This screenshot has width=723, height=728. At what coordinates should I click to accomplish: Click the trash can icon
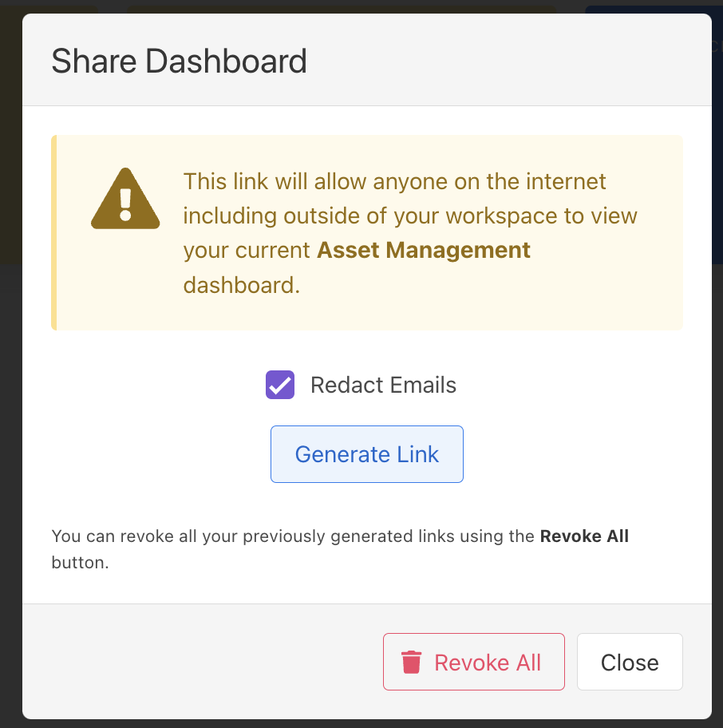coord(411,663)
